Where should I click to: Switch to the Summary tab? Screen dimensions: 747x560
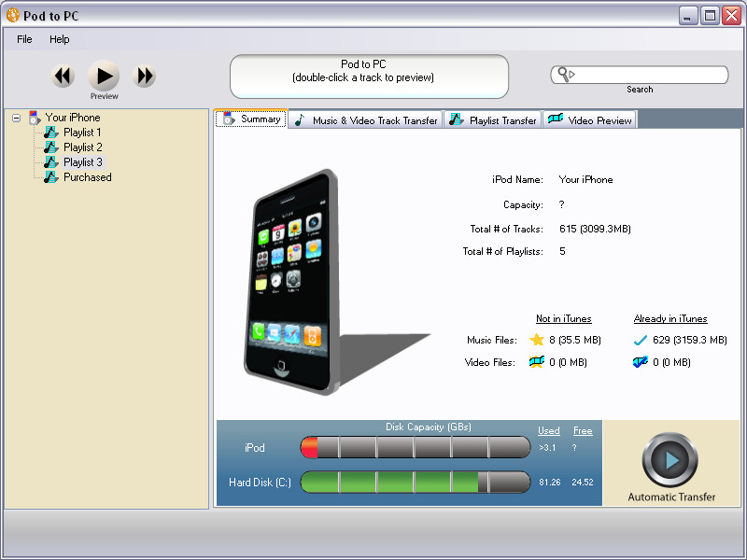pos(251,119)
